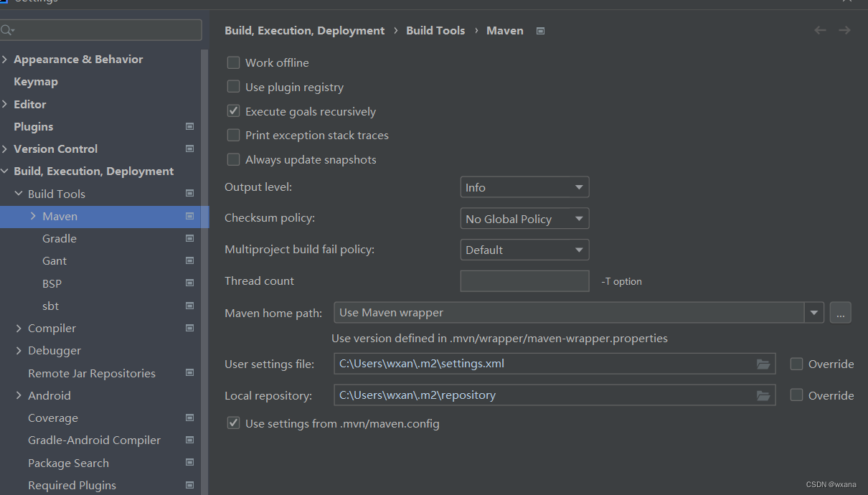
Task: Open the Debugger settings entry
Action: (55, 350)
